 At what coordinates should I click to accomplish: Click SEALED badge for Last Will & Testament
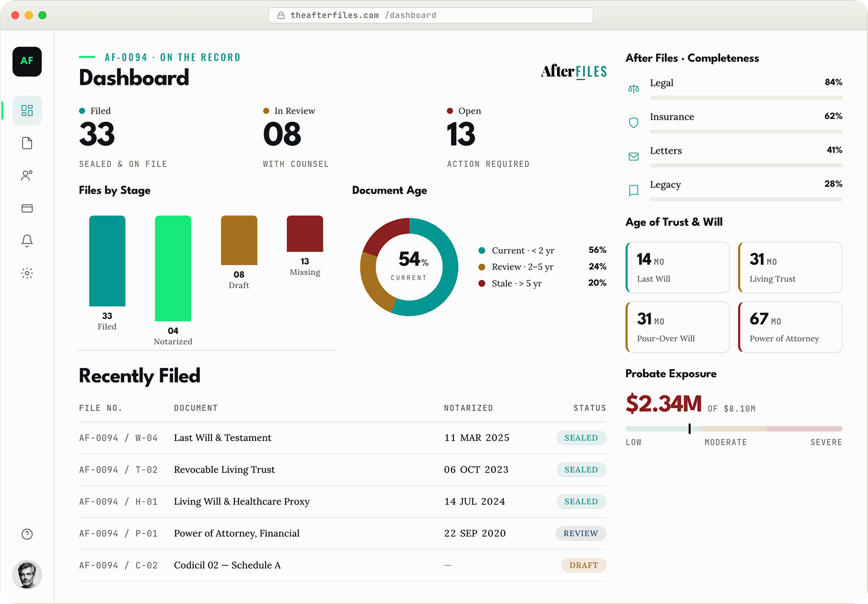[581, 438]
